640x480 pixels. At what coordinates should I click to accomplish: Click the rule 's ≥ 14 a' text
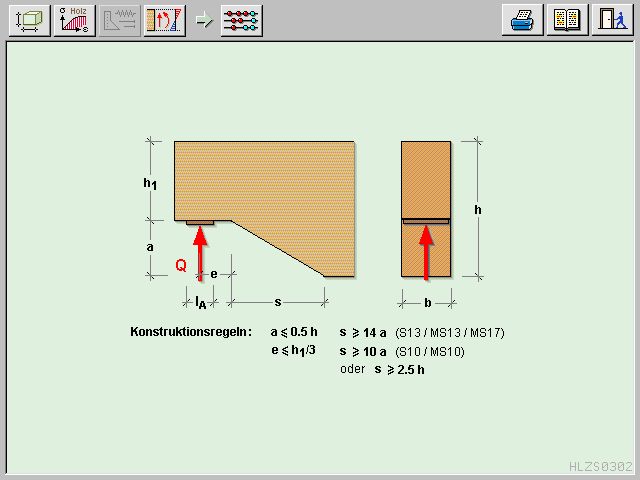(362, 332)
